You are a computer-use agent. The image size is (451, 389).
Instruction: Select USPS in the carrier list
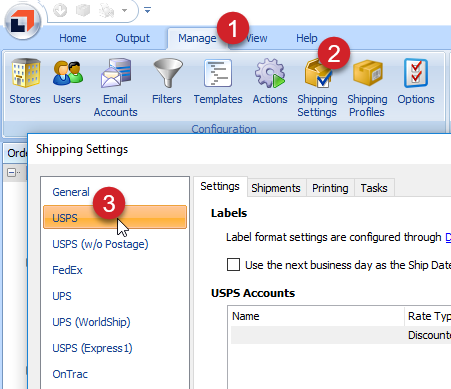115,217
